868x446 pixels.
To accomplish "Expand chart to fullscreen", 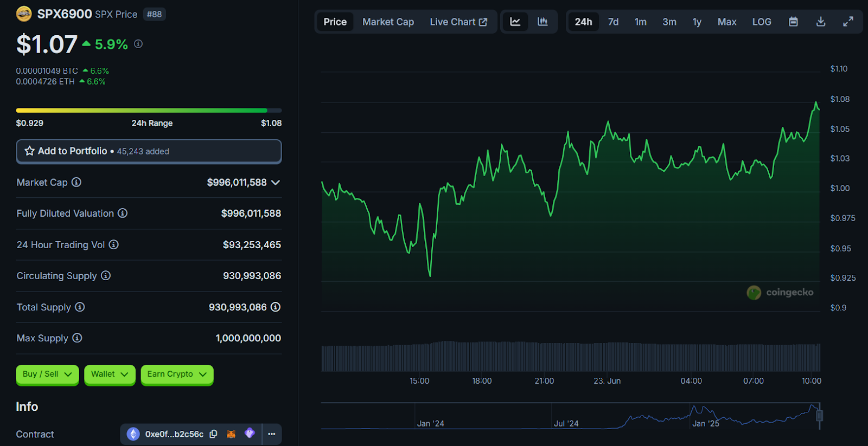I will 848,22.
